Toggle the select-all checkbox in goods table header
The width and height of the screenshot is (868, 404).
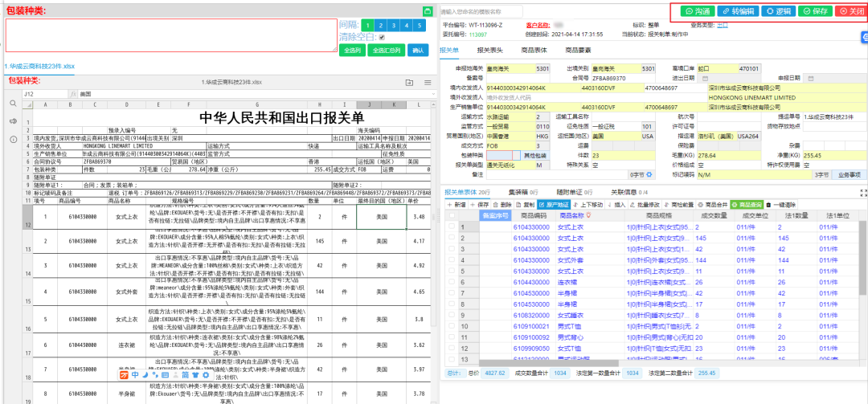coord(452,216)
